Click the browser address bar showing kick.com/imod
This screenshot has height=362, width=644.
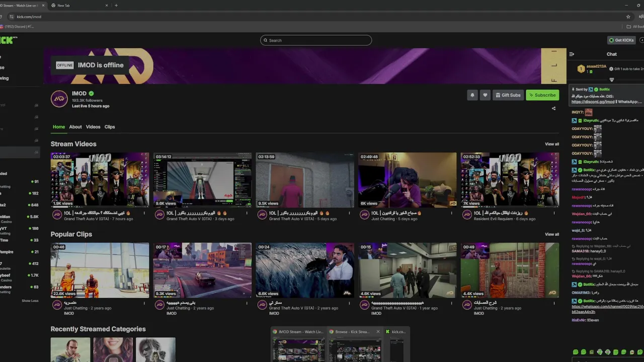pyautogui.click(x=319, y=17)
